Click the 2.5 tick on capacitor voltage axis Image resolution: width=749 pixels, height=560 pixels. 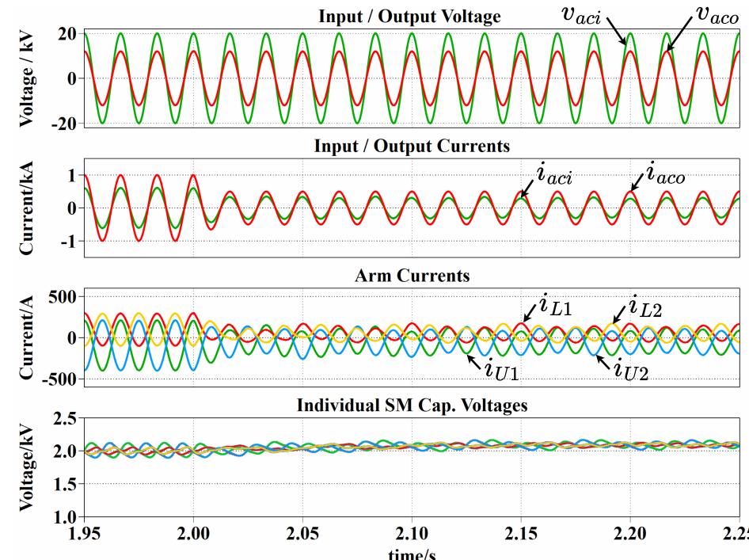point(64,418)
